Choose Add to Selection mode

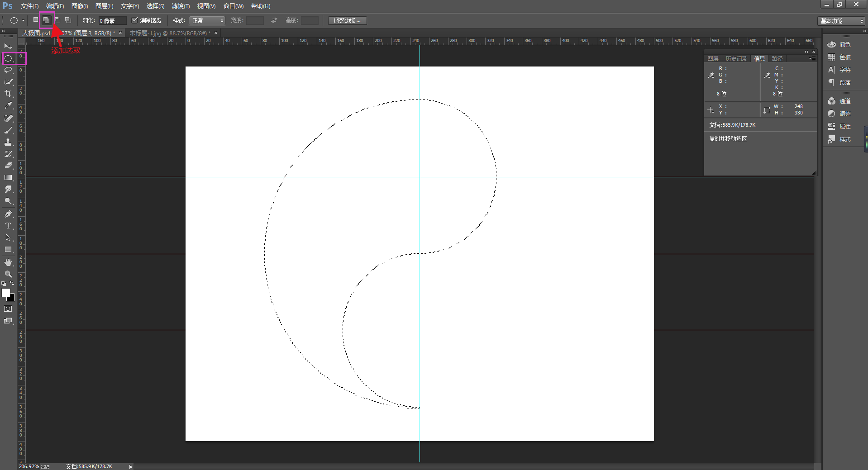(47, 20)
